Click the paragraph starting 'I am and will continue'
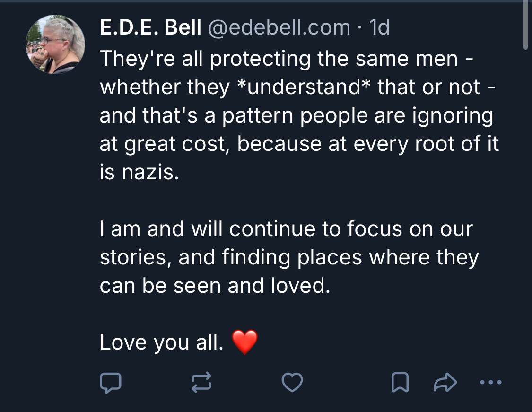The height and width of the screenshot is (412, 532). [x=289, y=257]
